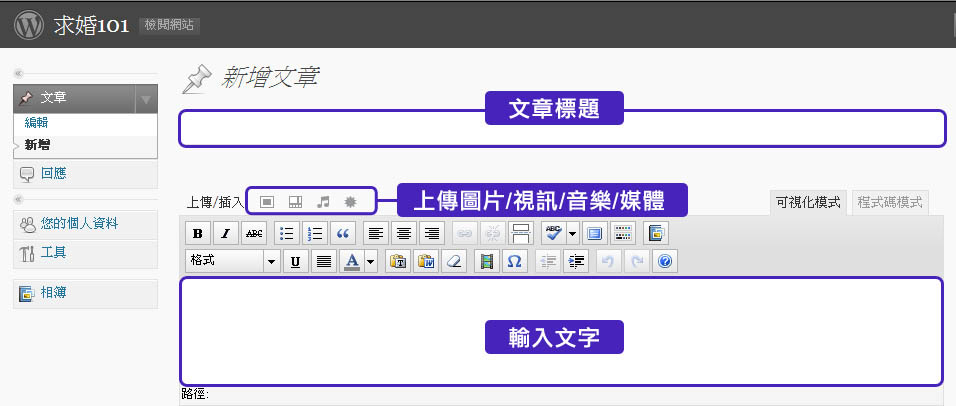Screen dimensions: 956x406
Task: Expand the 文章 menu arrow in sidebar
Action: (146, 99)
